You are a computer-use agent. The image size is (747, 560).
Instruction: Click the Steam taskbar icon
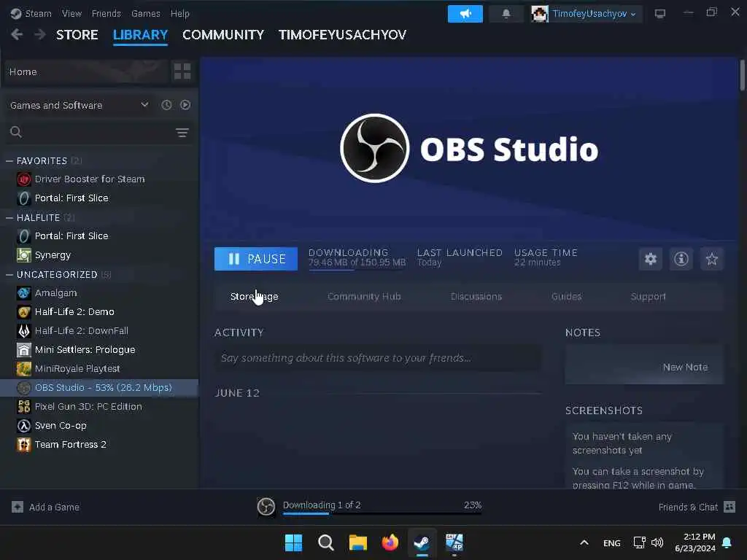(x=422, y=542)
